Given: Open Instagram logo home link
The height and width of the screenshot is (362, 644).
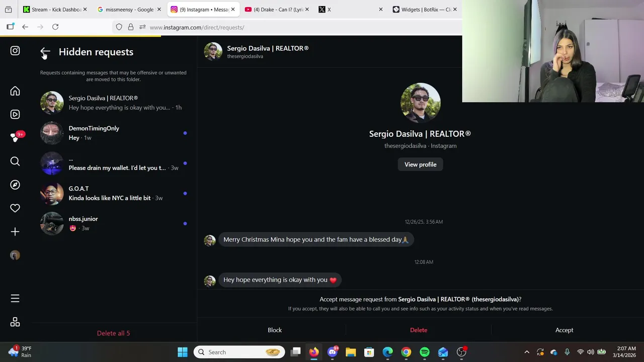Looking at the screenshot, I should click(15, 51).
